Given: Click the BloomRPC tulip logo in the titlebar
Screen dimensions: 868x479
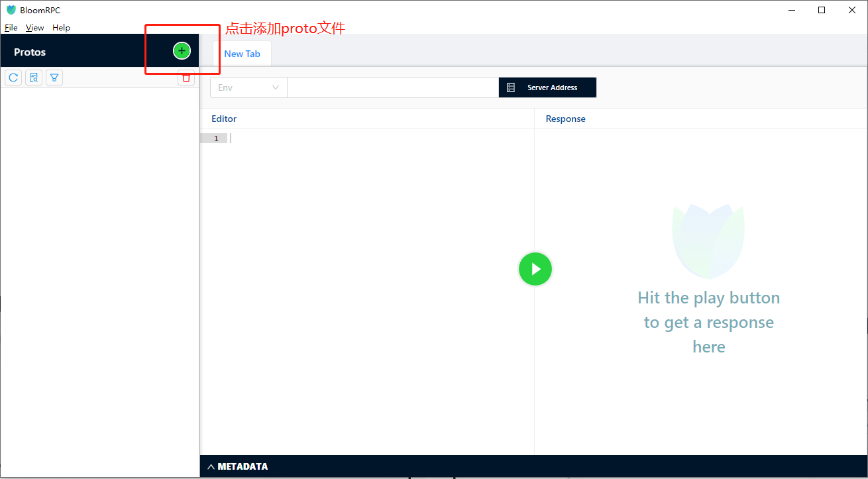Looking at the screenshot, I should (11, 9).
